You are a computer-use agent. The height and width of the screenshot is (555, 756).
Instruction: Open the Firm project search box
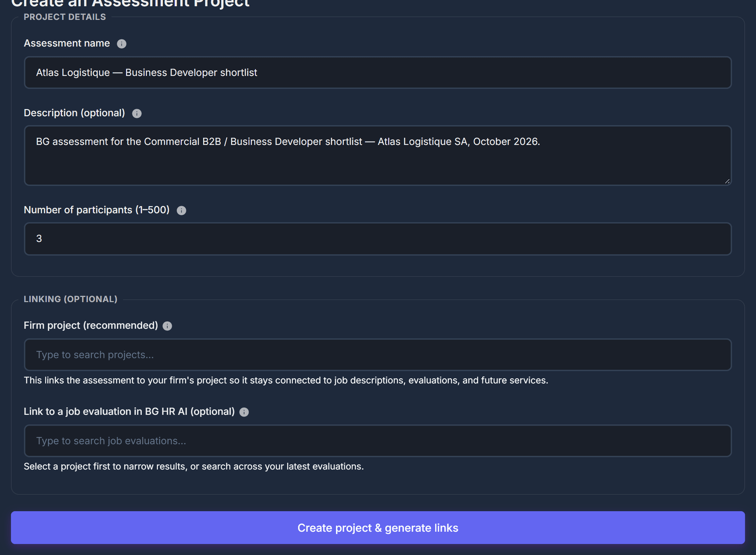click(x=378, y=355)
